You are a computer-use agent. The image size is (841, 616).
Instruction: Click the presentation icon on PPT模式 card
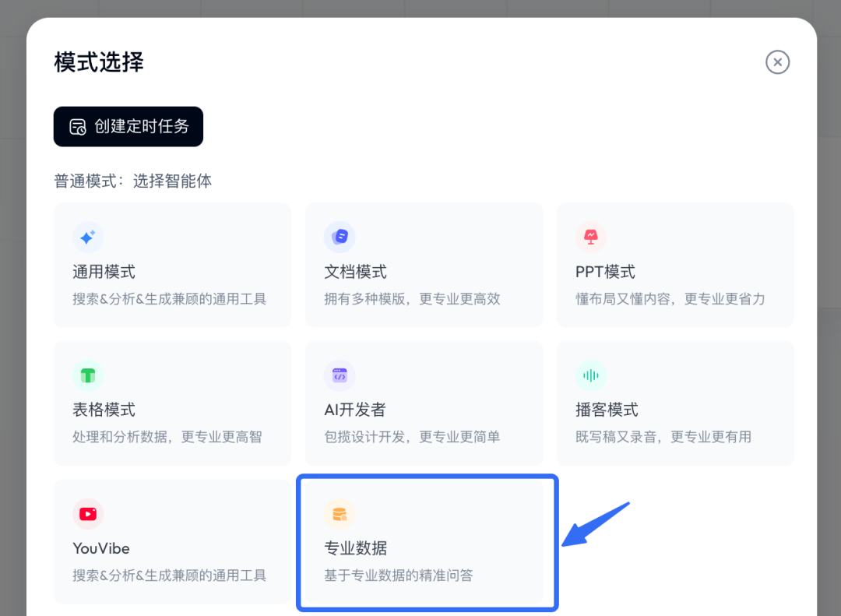[x=591, y=237]
